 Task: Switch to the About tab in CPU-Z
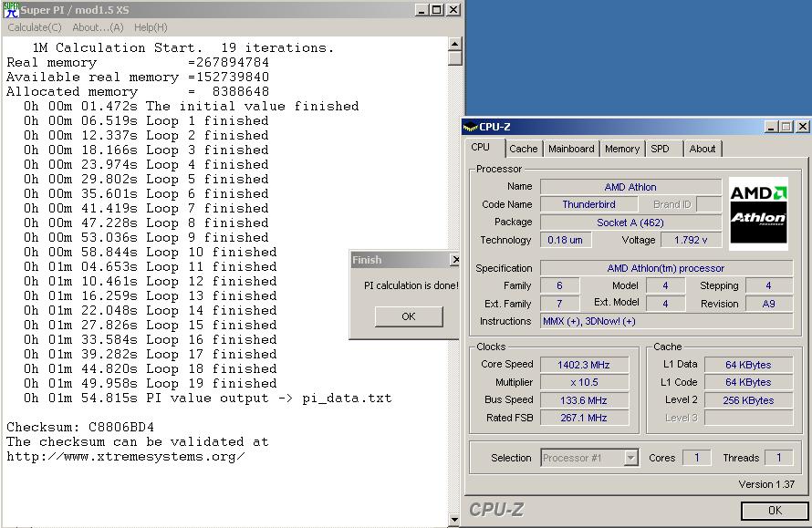tap(702, 149)
